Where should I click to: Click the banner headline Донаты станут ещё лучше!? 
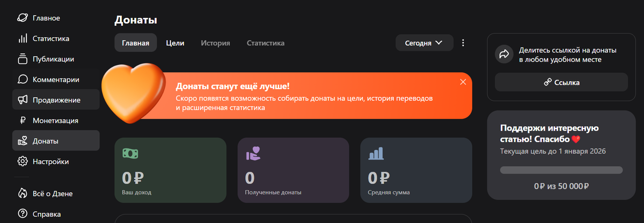[x=233, y=86]
